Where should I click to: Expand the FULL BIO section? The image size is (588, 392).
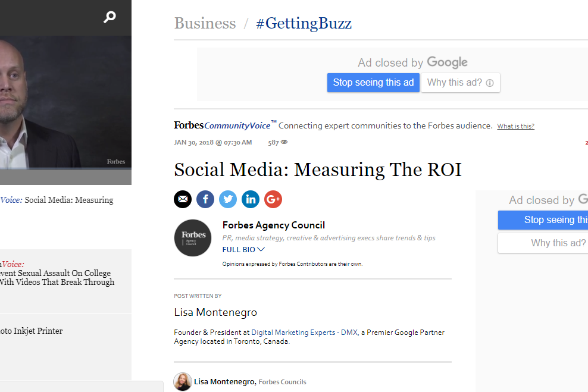[243, 250]
